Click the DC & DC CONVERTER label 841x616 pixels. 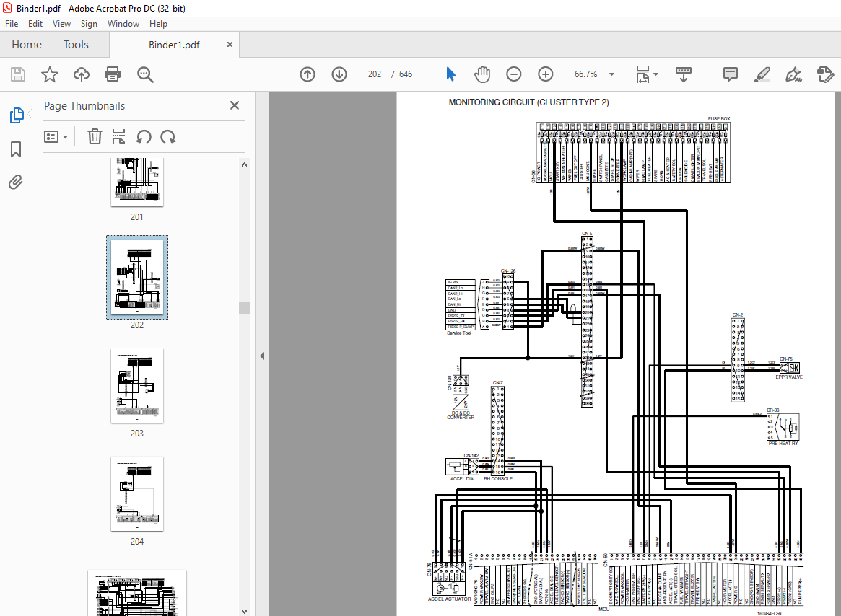(461, 415)
